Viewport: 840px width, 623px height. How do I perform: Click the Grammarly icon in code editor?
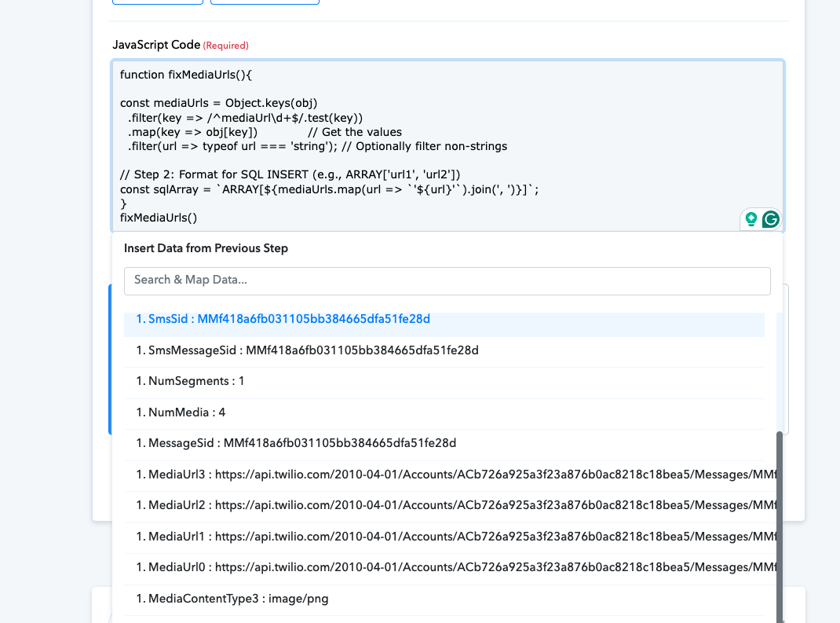(x=770, y=219)
